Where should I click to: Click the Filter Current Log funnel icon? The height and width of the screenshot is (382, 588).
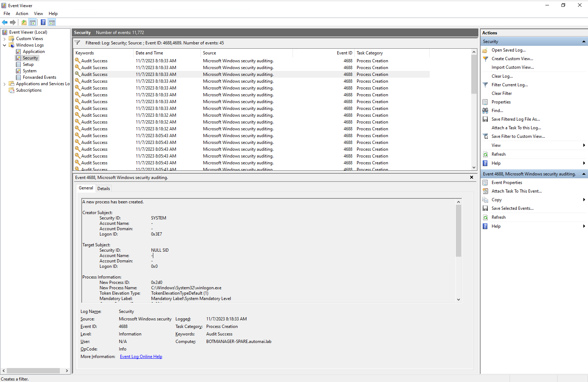click(486, 85)
